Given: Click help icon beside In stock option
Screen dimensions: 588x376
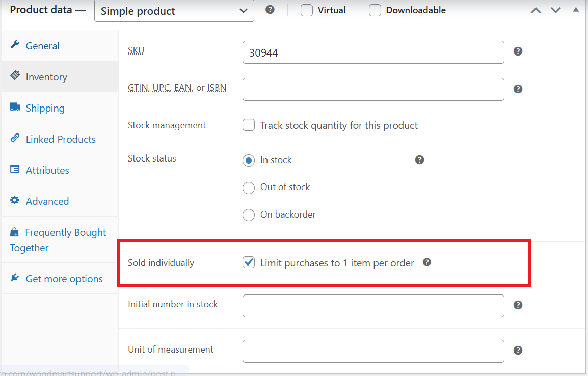Looking at the screenshot, I should point(420,159).
